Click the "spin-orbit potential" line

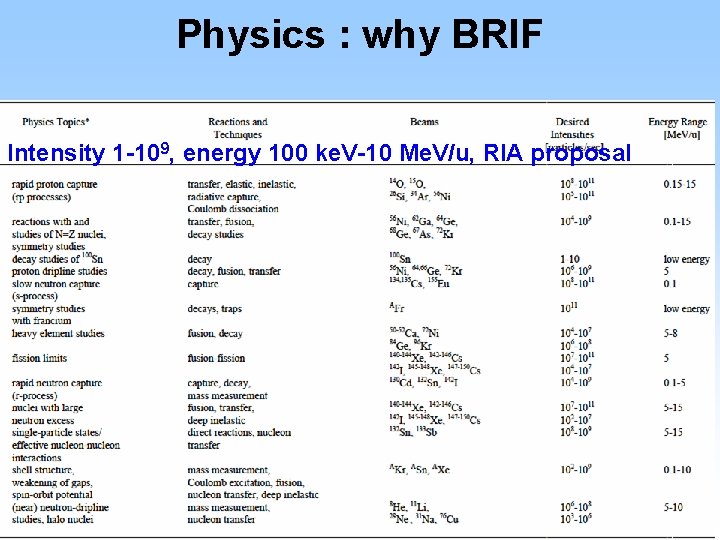pos(52,495)
